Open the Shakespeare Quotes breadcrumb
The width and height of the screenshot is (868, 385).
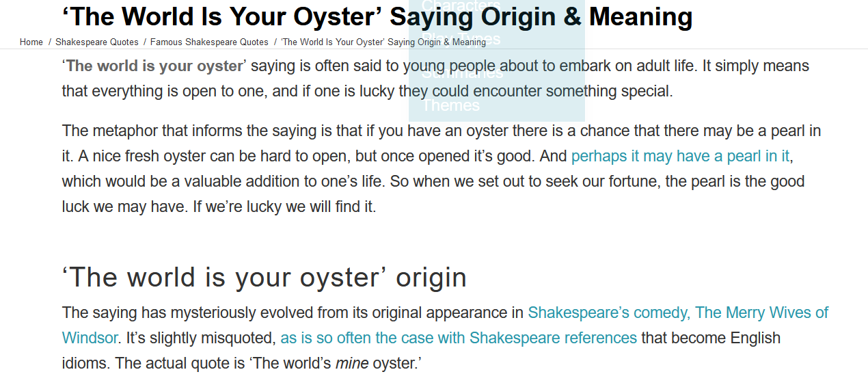(97, 42)
